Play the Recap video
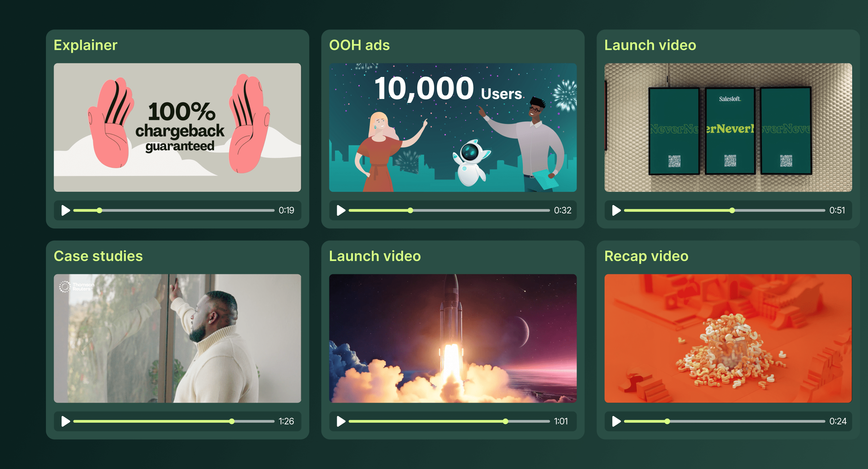 [x=616, y=421]
